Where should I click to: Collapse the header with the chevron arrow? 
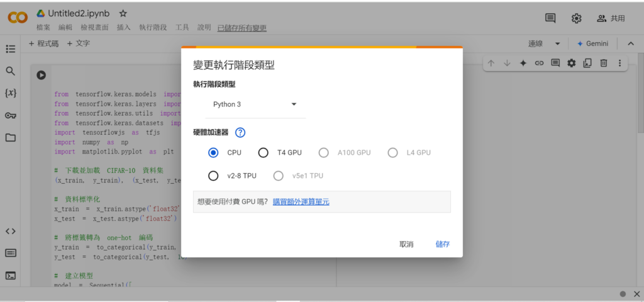630,43
